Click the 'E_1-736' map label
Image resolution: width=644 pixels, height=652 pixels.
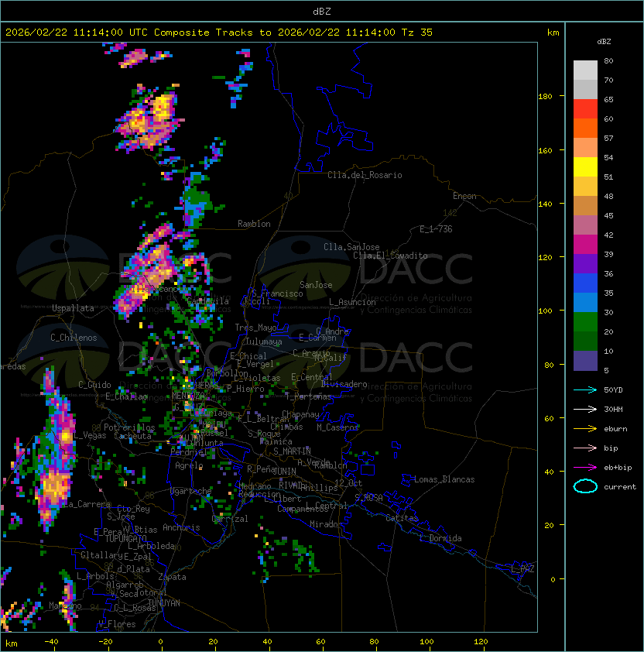(x=436, y=229)
